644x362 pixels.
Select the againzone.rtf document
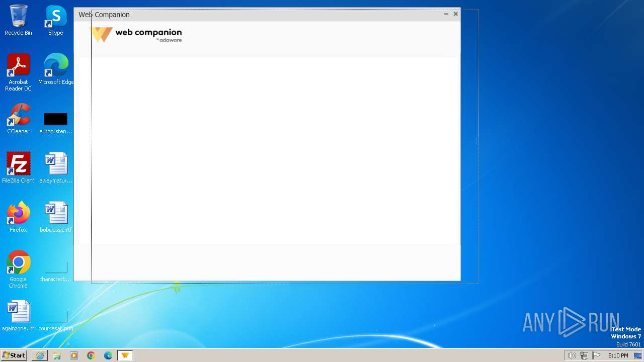[18, 316]
